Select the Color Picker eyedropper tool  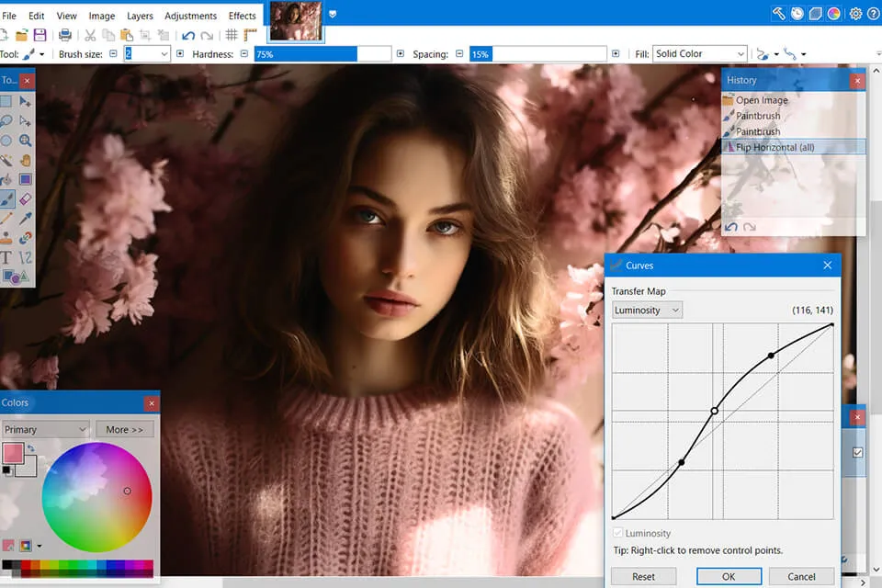click(25, 219)
